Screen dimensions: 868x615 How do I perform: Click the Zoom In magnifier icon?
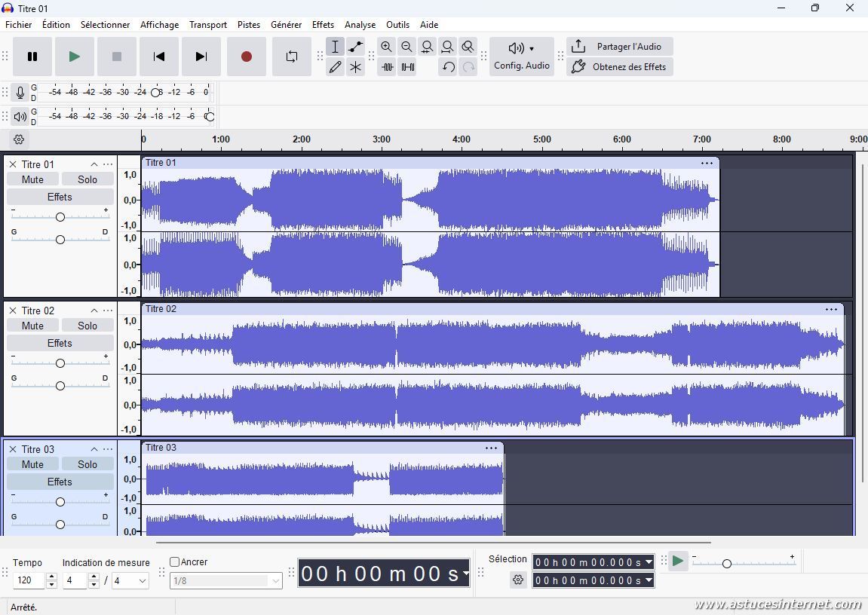coord(386,47)
